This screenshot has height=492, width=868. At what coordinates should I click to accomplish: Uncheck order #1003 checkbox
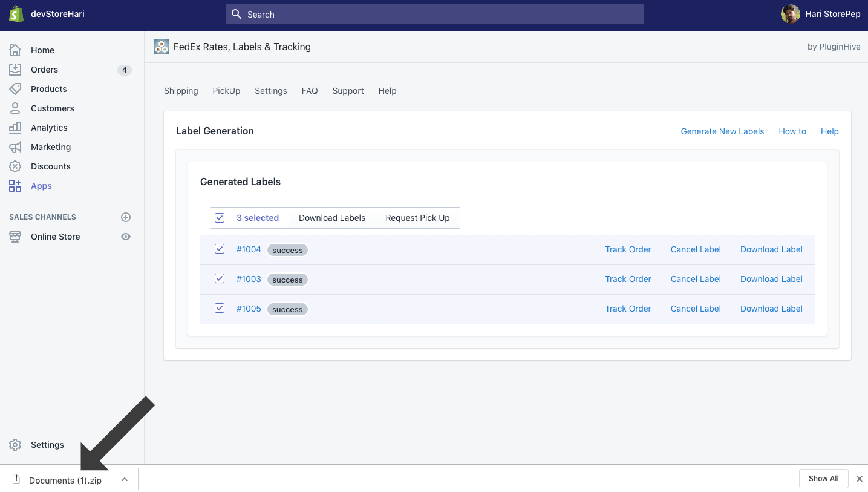[220, 278]
